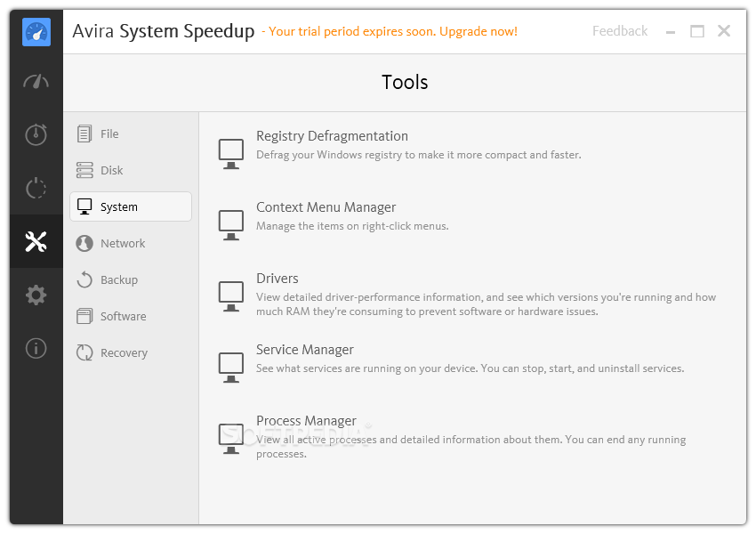This screenshot has width=756, height=534.
Task: Open the Settings gear in sidebar
Action: 36,295
